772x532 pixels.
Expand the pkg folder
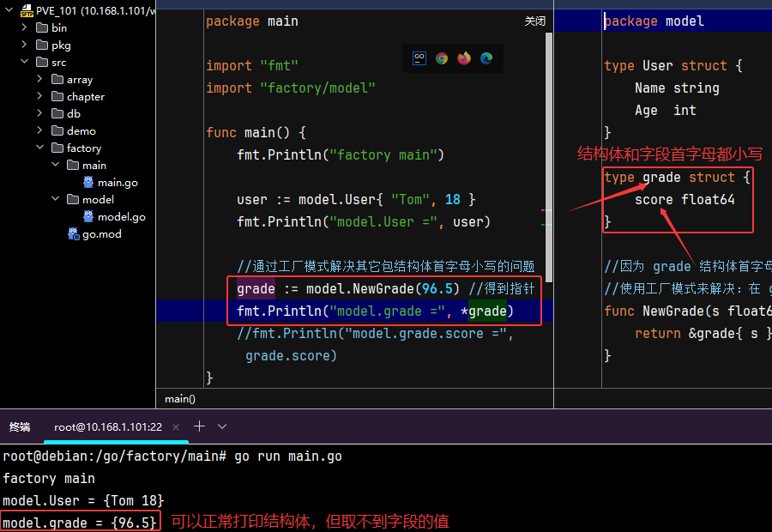[25, 45]
